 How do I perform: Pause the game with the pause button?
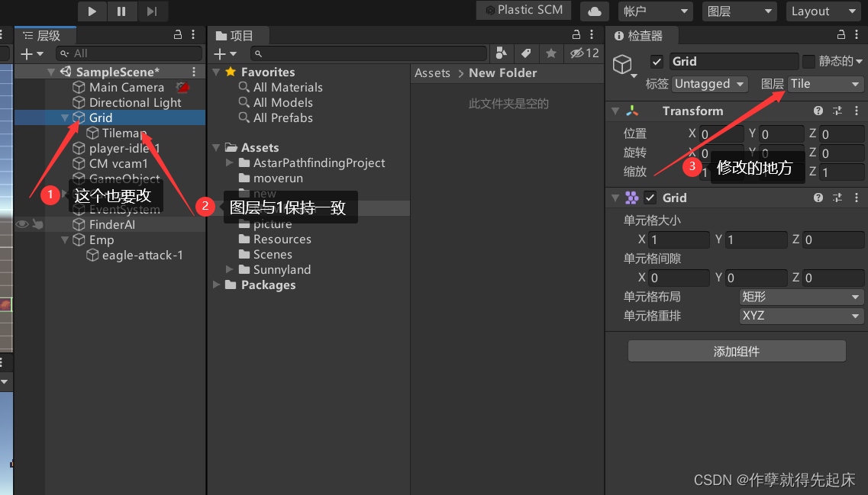[x=121, y=11]
